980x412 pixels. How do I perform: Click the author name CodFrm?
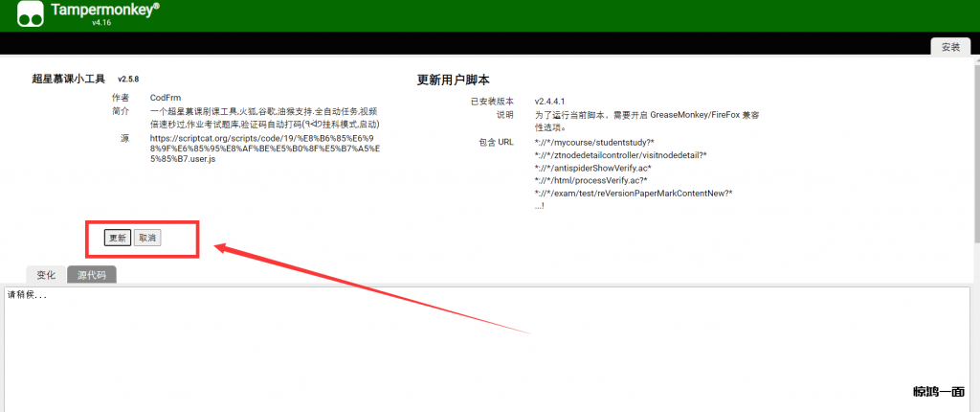(x=166, y=98)
